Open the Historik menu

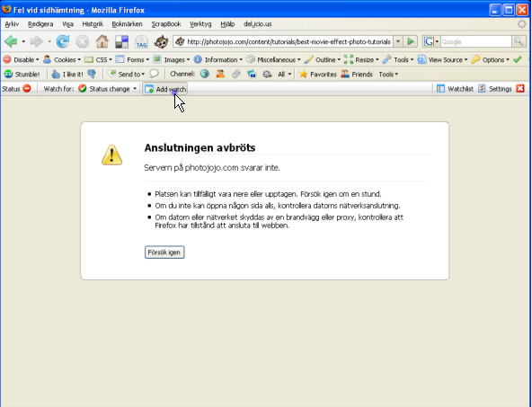point(93,24)
